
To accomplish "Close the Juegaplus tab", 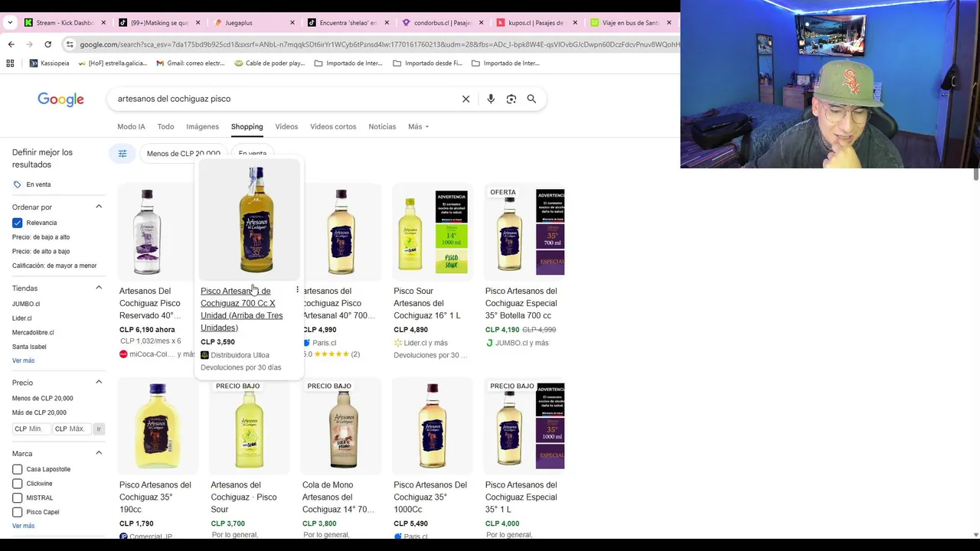I will click(292, 23).
